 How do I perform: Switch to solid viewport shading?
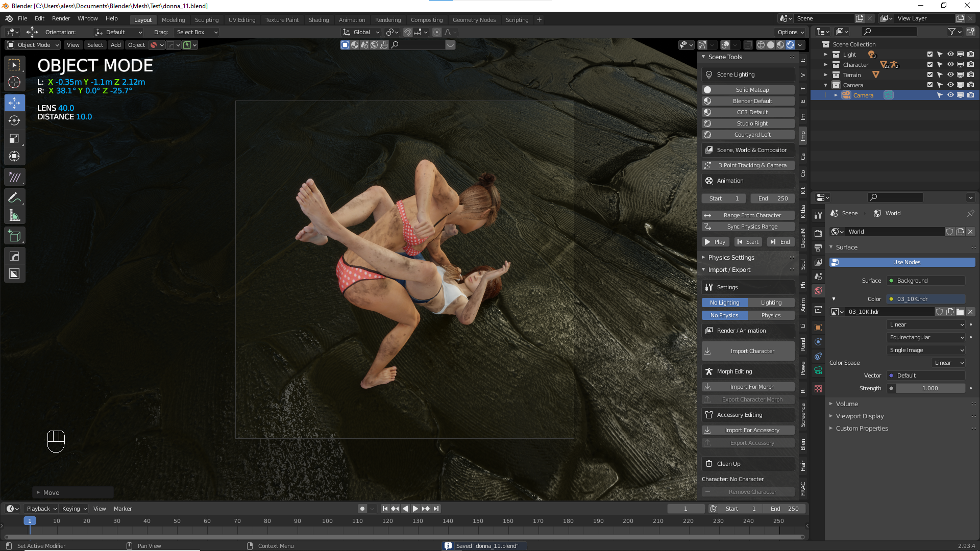771,45
